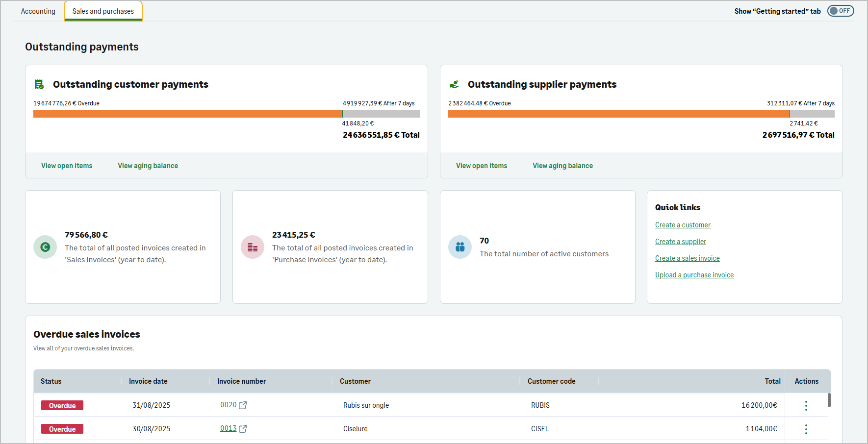868x444 pixels.
Task: View aging balance for supplier payments
Action: pos(562,166)
